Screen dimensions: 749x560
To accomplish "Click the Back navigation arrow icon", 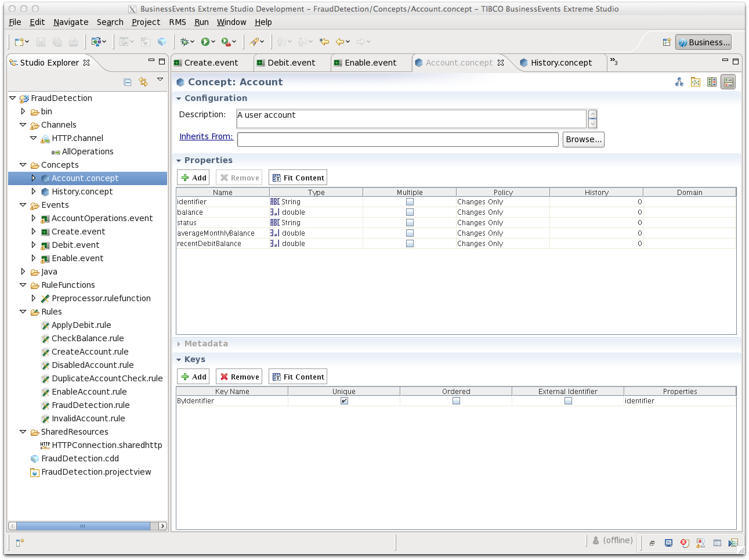I will (x=340, y=42).
